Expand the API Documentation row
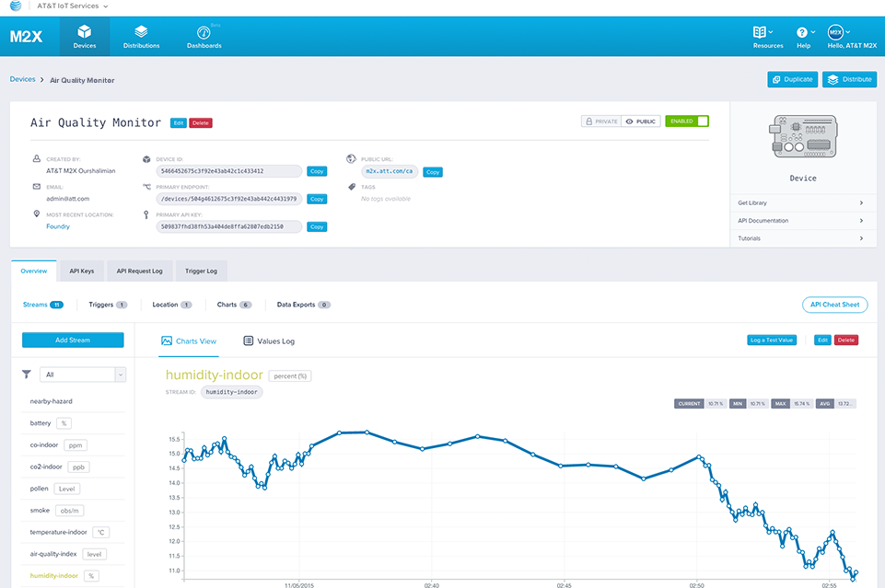 pyautogui.click(x=803, y=221)
